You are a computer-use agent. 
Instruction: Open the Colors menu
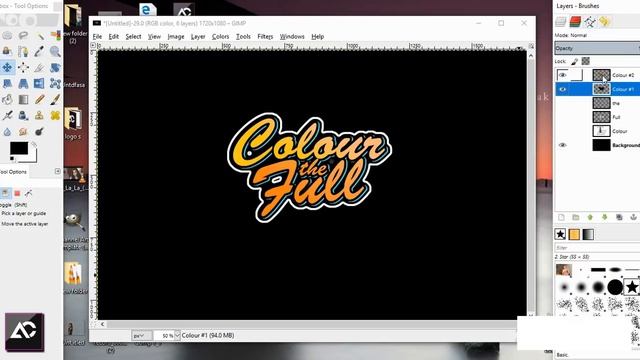pyautogui.click(x=220, y=37)
